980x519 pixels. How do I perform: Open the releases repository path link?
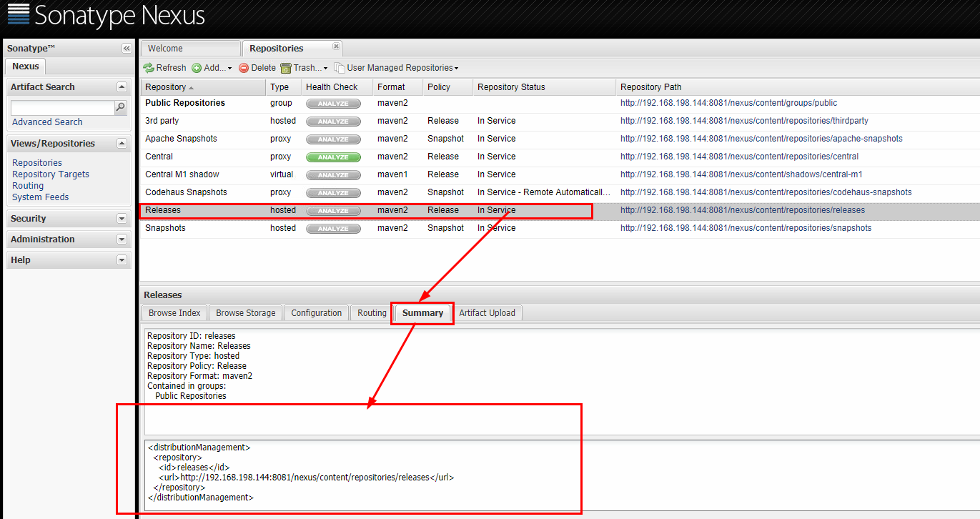(743, 210)
